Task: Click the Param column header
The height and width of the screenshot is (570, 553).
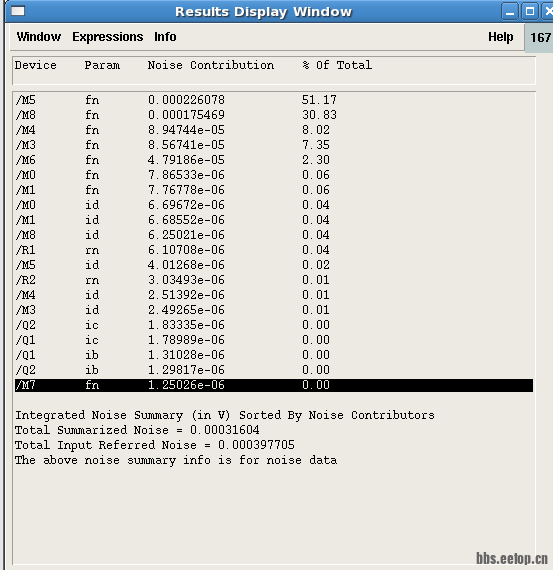Action: [x=102, y=65]
